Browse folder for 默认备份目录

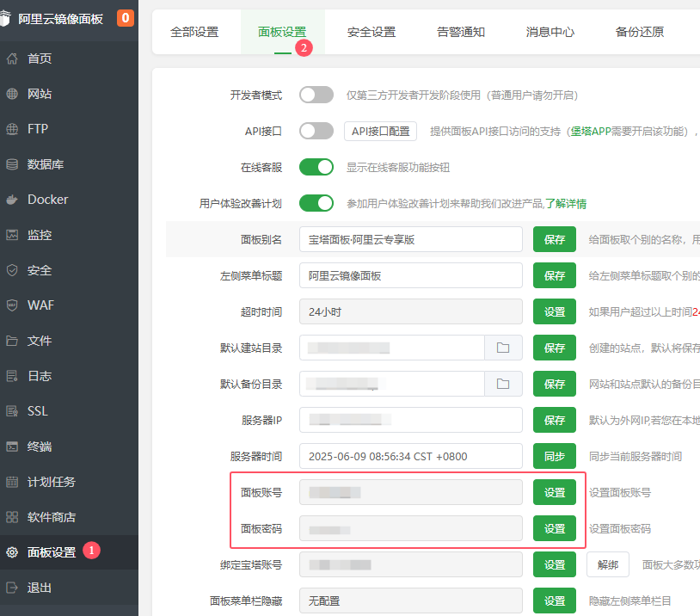coord(503,384)
